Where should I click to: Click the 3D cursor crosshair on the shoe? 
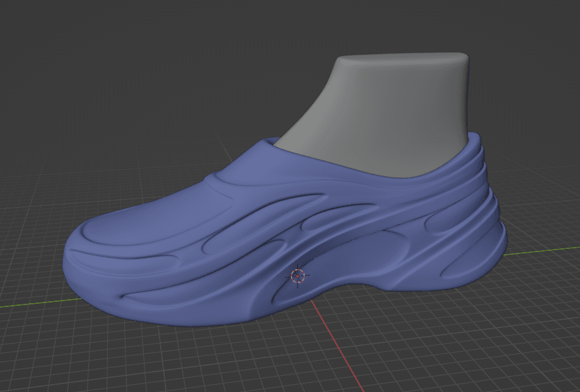(298, 276)
